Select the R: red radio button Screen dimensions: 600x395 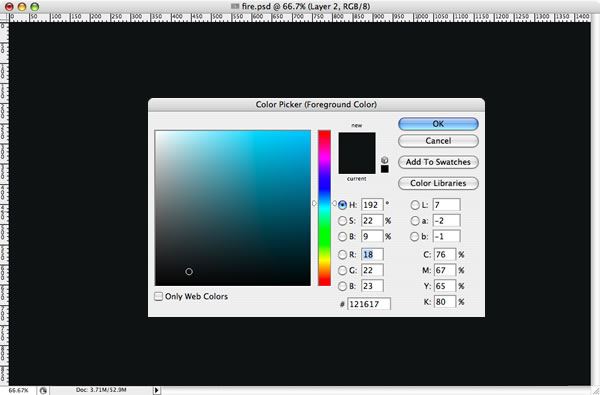[x=342, y=255]
